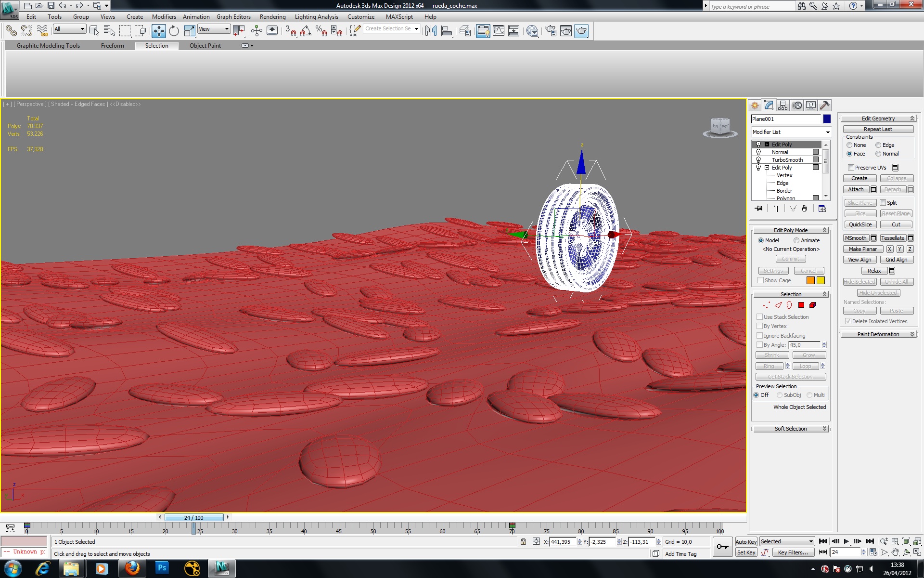
Task: Select Polygon sub-object level icon
Action: [x=801, y=305]
